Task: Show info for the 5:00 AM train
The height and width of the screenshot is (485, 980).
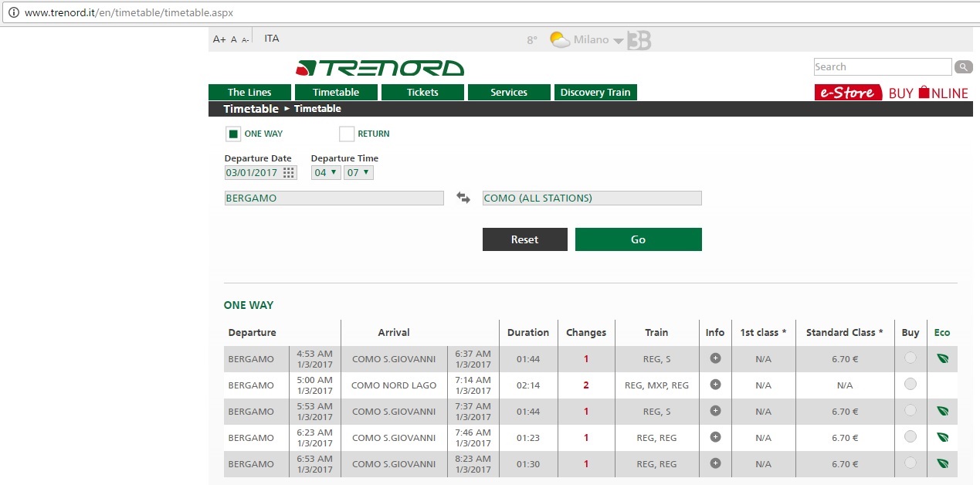Action: pyautogui.click(x=715, y=385)
